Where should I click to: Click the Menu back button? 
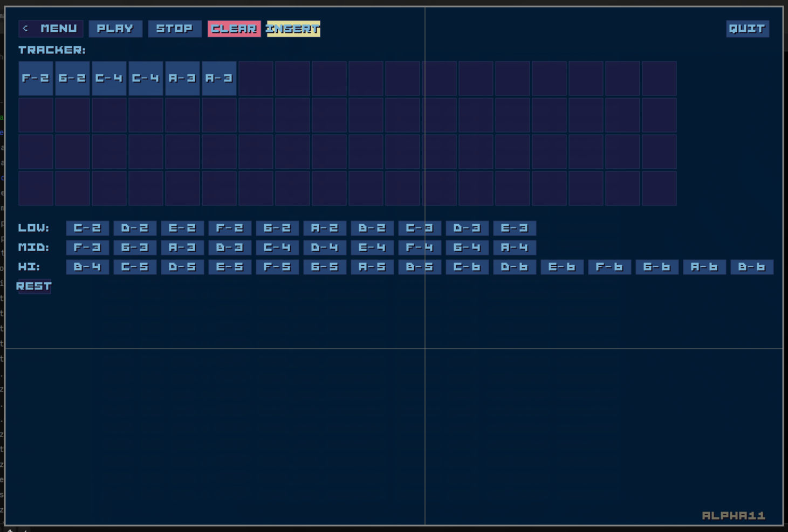coord(51,29)
